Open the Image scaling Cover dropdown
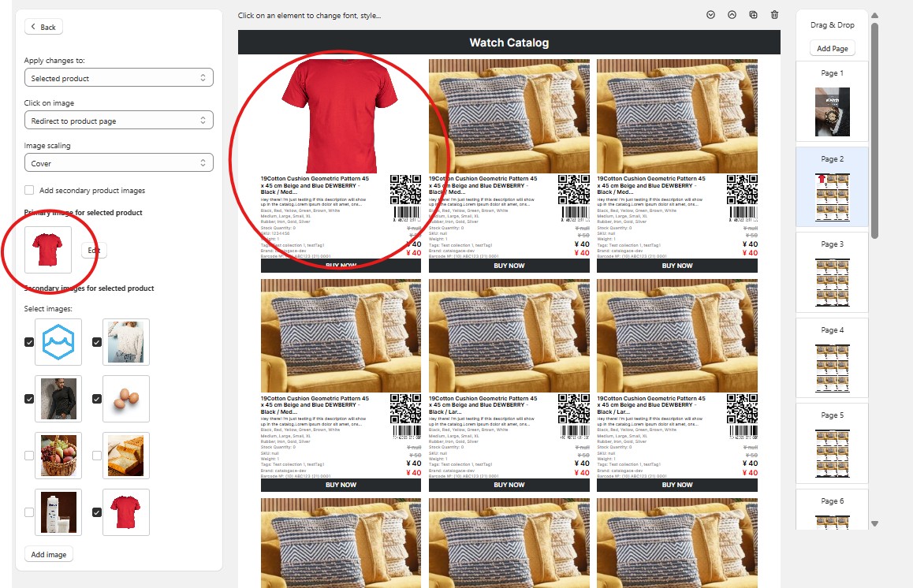Image resolution: width=913 pixels, height=588 pixels. coord(119,163)
